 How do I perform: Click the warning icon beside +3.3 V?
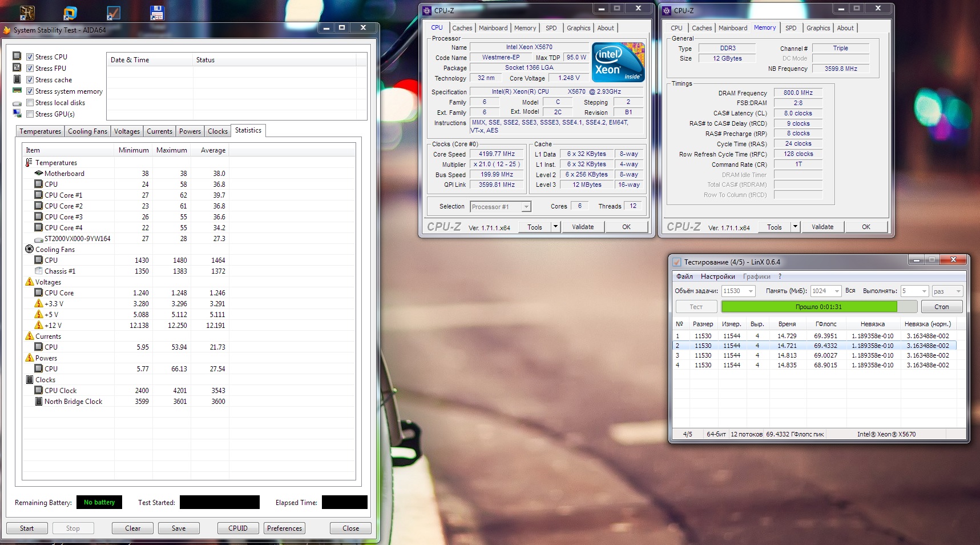point(39,303)
